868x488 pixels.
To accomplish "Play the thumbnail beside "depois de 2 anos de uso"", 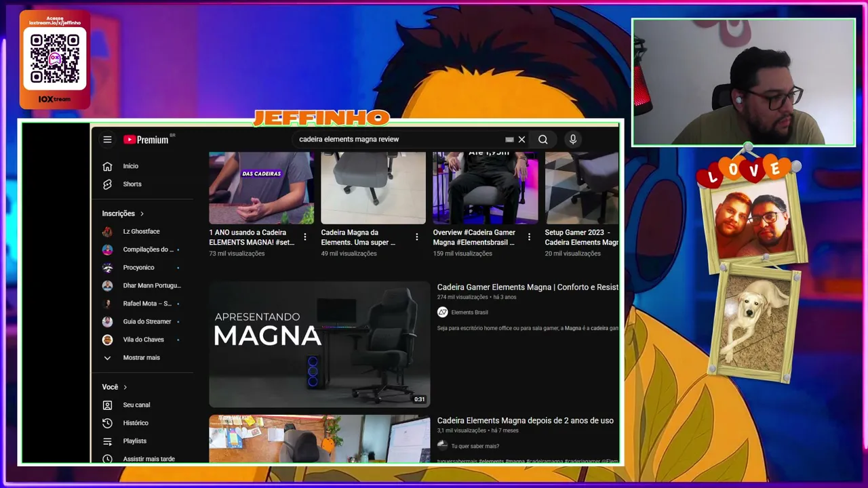I will 319,439.
